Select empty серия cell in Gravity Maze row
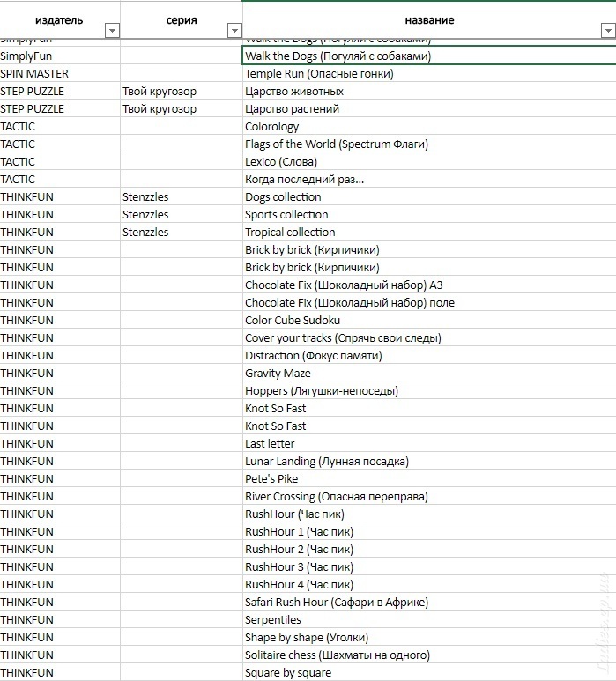The height and width of the screenshot is (681, 616). point(182,373)
